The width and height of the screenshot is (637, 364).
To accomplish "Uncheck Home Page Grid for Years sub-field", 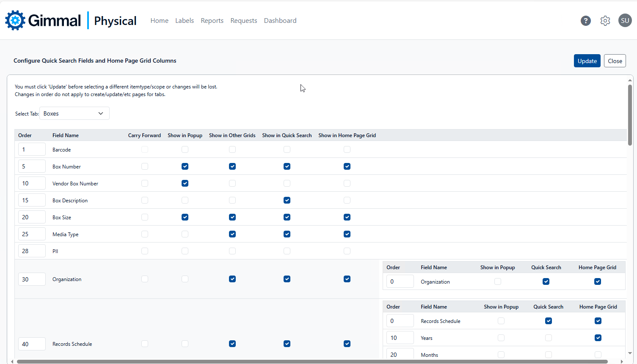I will (x=598, y=338).
